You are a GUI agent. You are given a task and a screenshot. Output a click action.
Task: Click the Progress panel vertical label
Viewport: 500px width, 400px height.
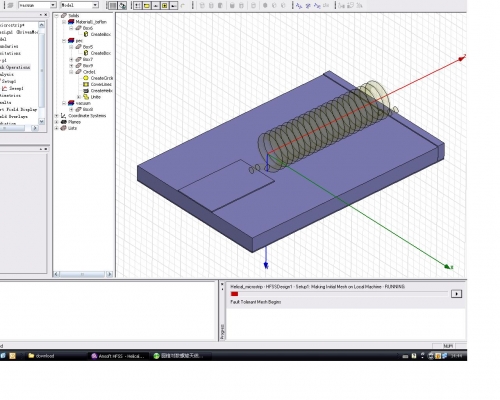(222, 332)
